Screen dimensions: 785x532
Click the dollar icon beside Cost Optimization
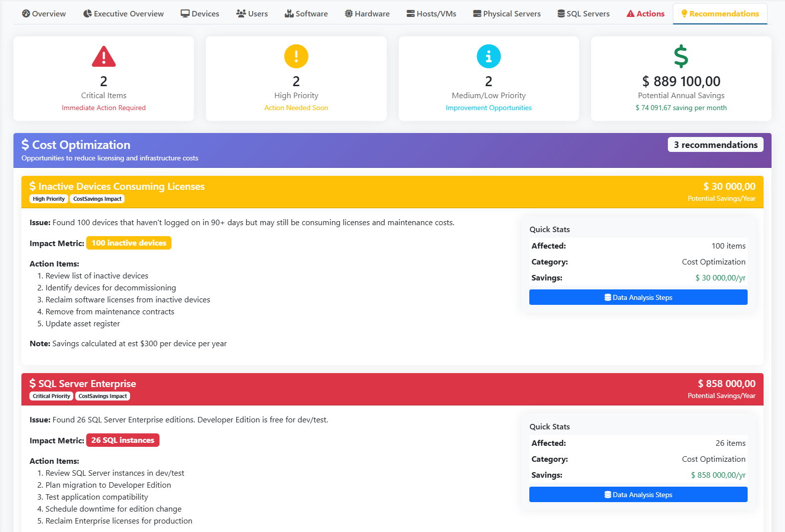click(x=25, y=144)
